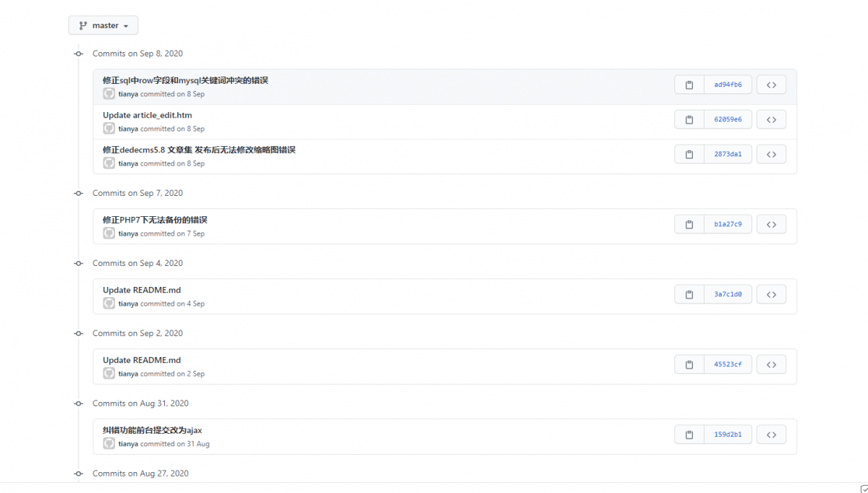The width and height of the screenshot is (868, 493).
Task: Open Update README.md commit from Sep 2
Action: point(142,360)
